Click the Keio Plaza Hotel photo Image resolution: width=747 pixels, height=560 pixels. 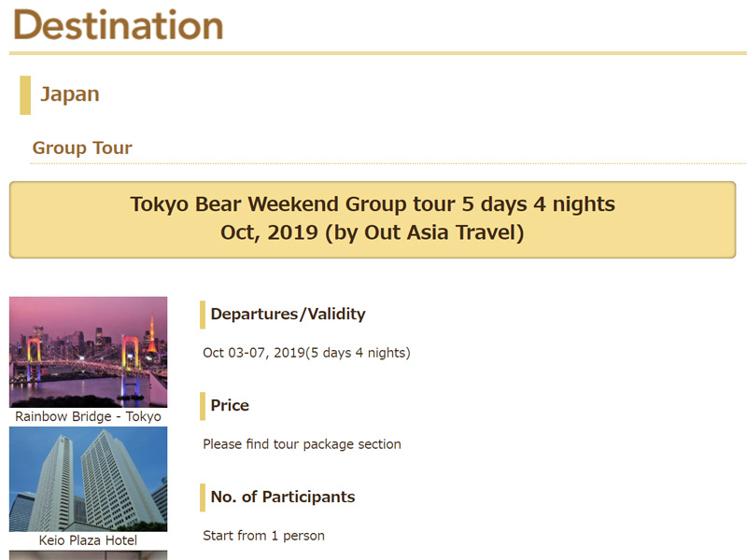point(88,479)
